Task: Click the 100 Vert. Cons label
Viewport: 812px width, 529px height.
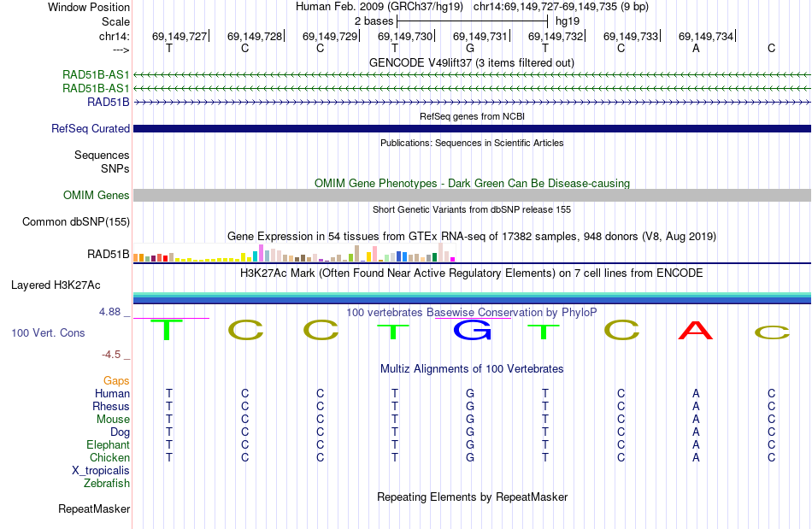Action: coord(48,332)
